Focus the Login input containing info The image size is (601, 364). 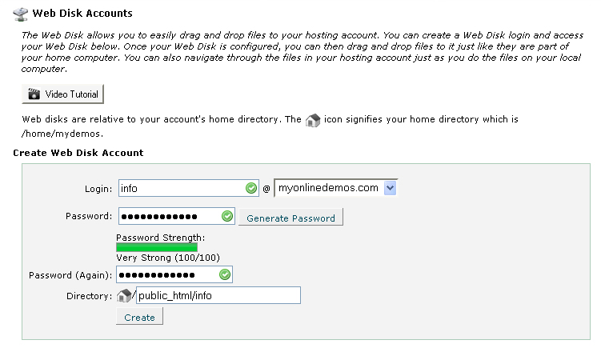(x=189, y=188)
